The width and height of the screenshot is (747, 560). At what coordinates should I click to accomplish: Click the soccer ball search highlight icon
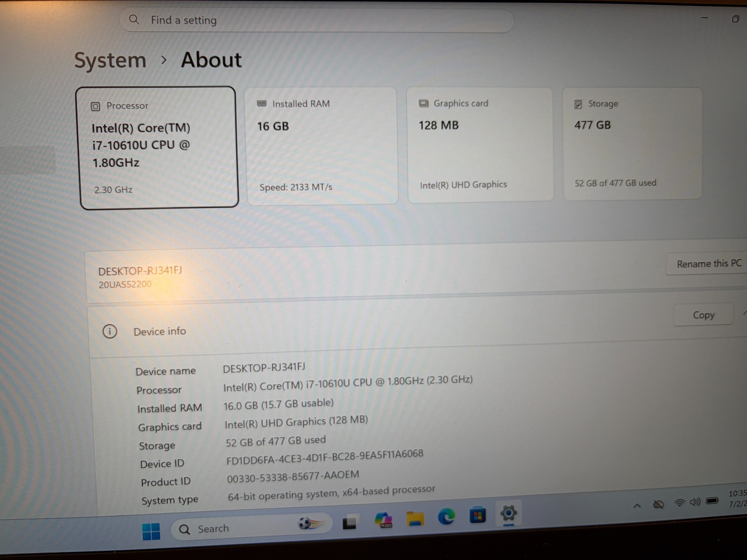tap(310, 524)
